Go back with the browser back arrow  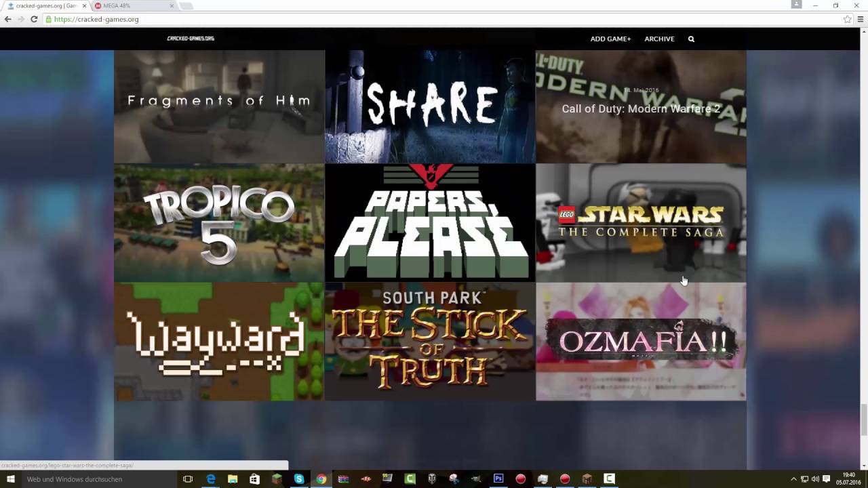(x=7, y=19)
